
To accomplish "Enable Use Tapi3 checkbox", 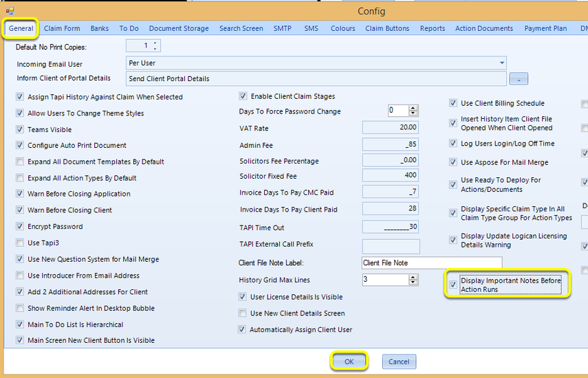I will pos(20,243).
